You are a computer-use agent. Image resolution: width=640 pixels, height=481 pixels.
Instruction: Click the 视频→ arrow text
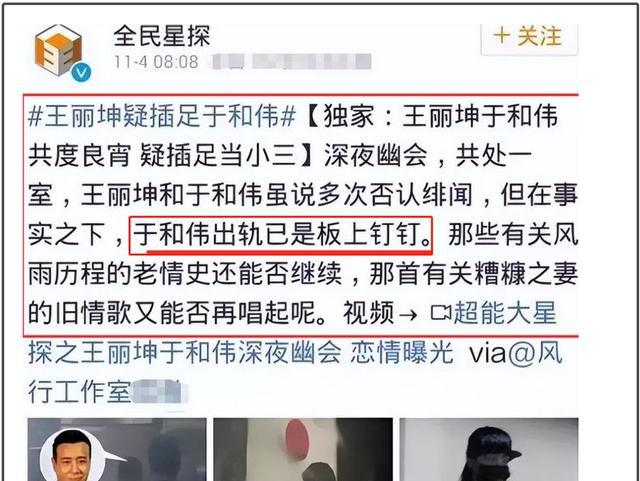tap(380, 313)
